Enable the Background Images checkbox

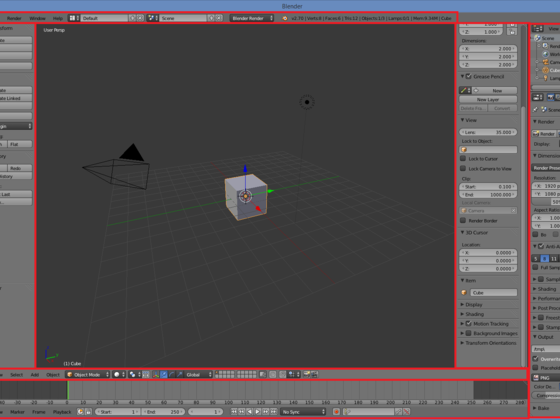point(469,333)
